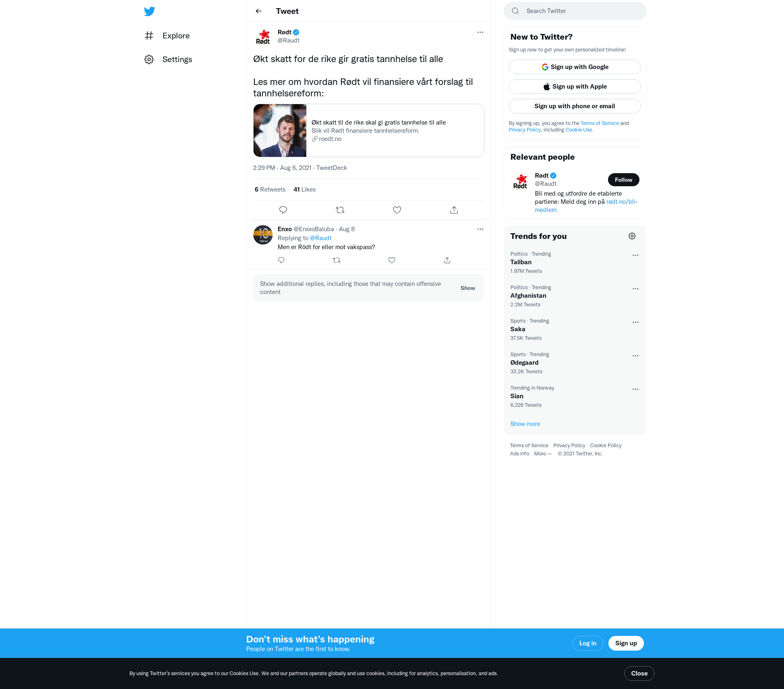Click the Twitter bird logo
The height and width of the screenshot is (689, 784).
[x=149, y=11]
